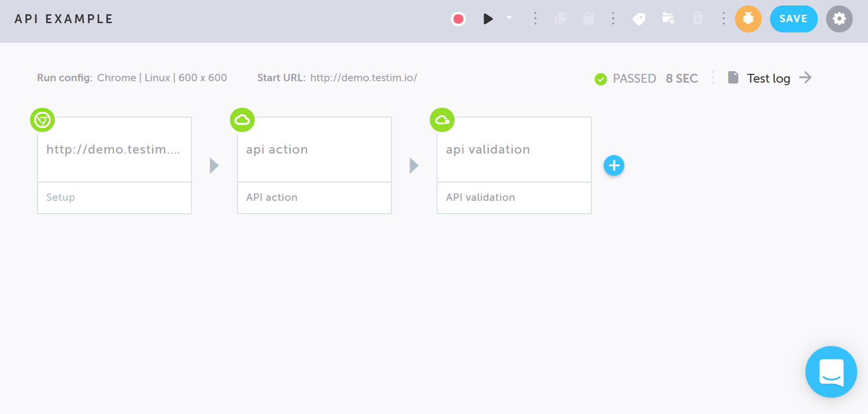868x414 pixels.
Task: Click arrow between Setup and api action
Action: [214, 165]
